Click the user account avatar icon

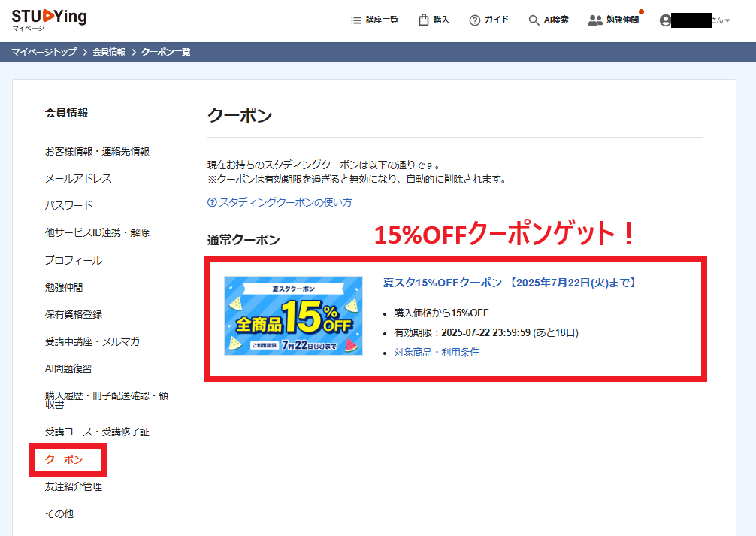click(665, 20)
